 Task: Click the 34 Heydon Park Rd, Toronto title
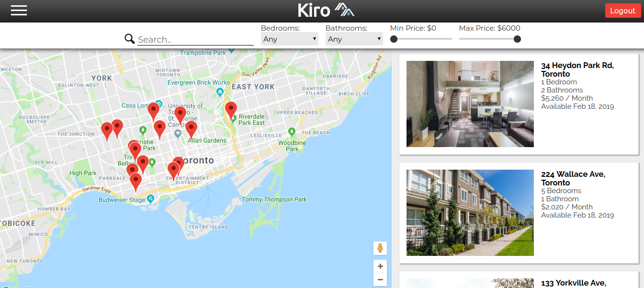click(x=577, y=69)
